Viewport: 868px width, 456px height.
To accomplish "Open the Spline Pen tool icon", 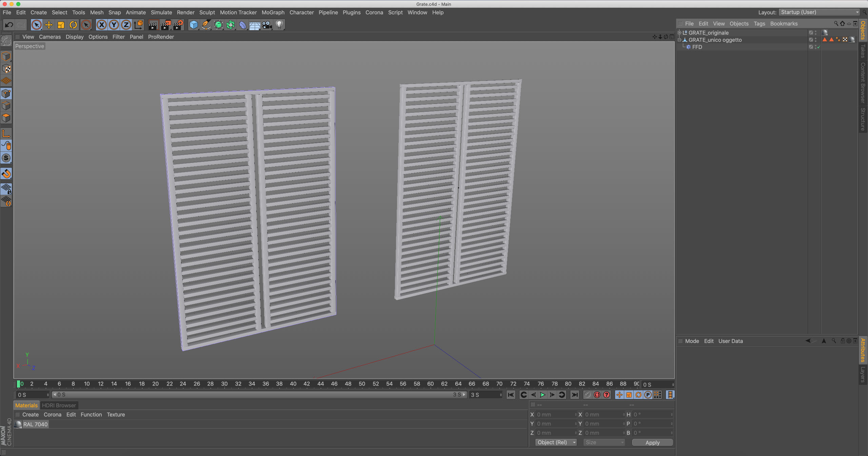I will click(206, 25).
